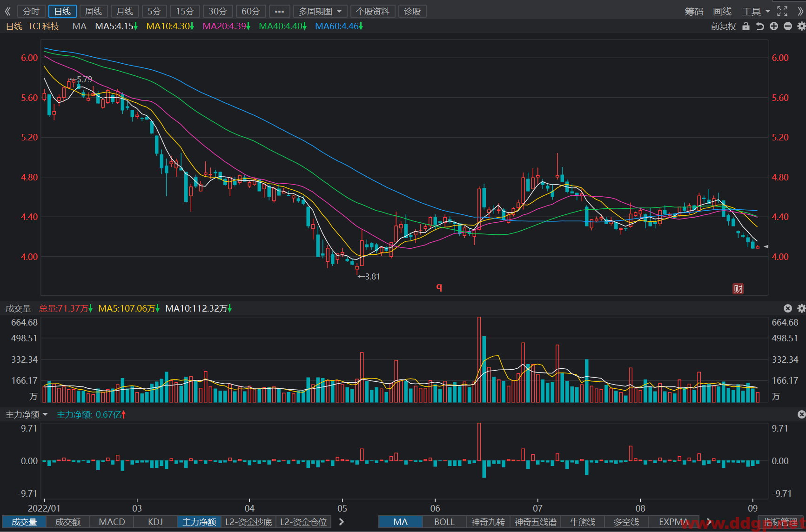Screen dimensions: 806x532
Task: Click MA20:4.39 legend value
Action: tap(226, 27)
